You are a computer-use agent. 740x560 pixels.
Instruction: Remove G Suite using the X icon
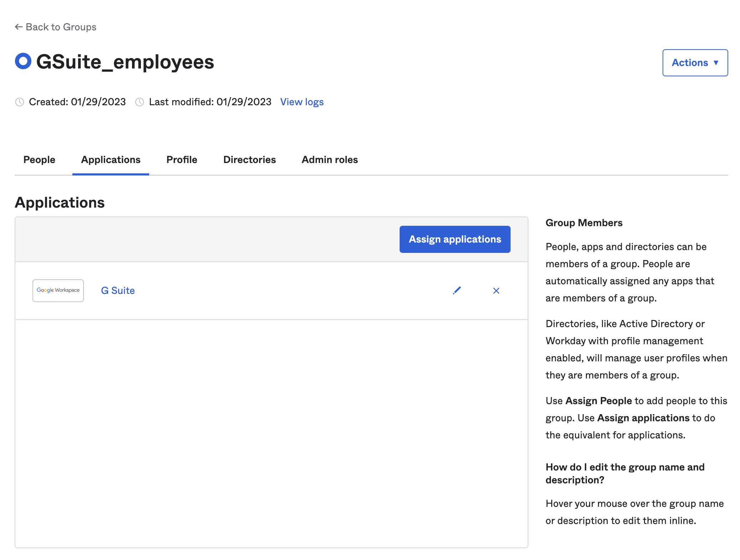click(x=496, y=290)
